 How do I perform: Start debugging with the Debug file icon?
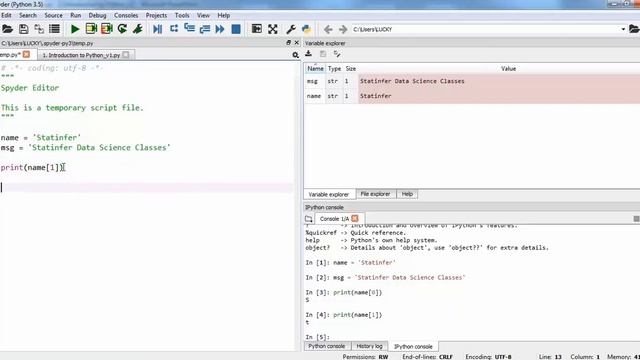coord(158,29)
